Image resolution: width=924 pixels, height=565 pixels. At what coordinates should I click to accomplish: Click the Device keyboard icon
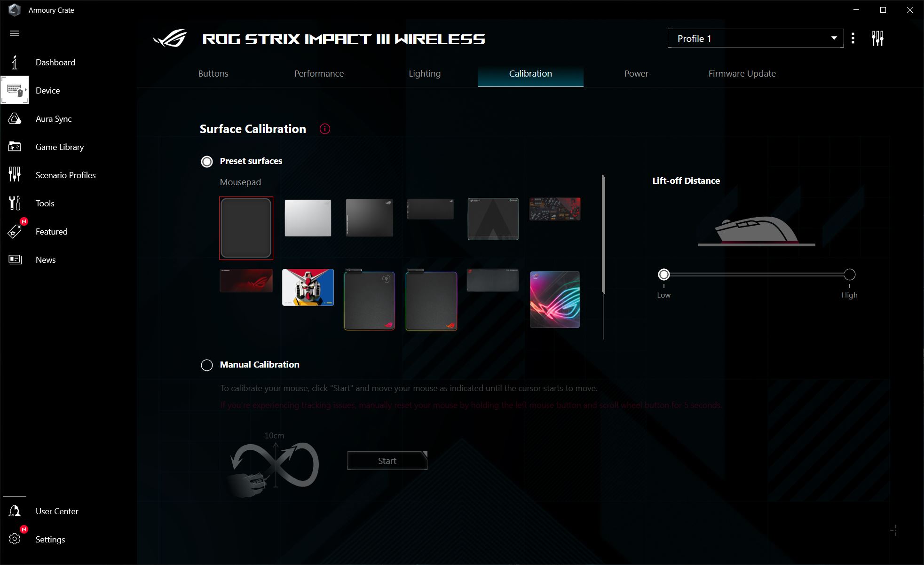[x=15, y=90]
